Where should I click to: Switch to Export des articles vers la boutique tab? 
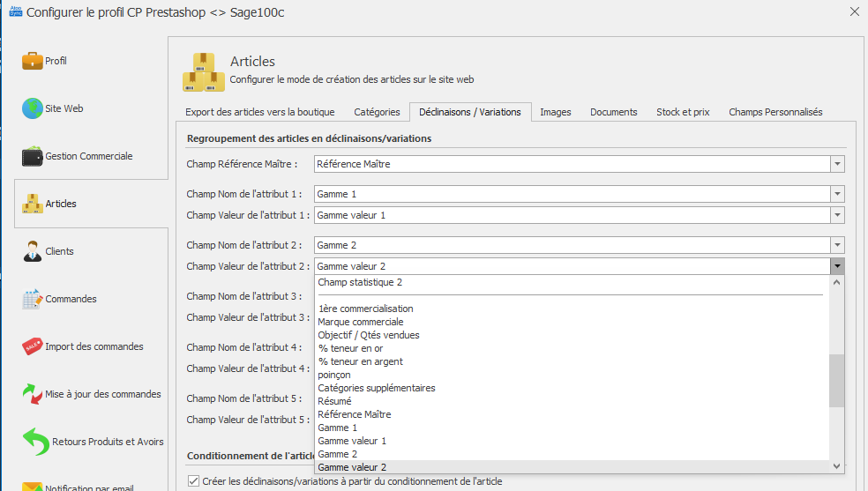pos(260,112)
